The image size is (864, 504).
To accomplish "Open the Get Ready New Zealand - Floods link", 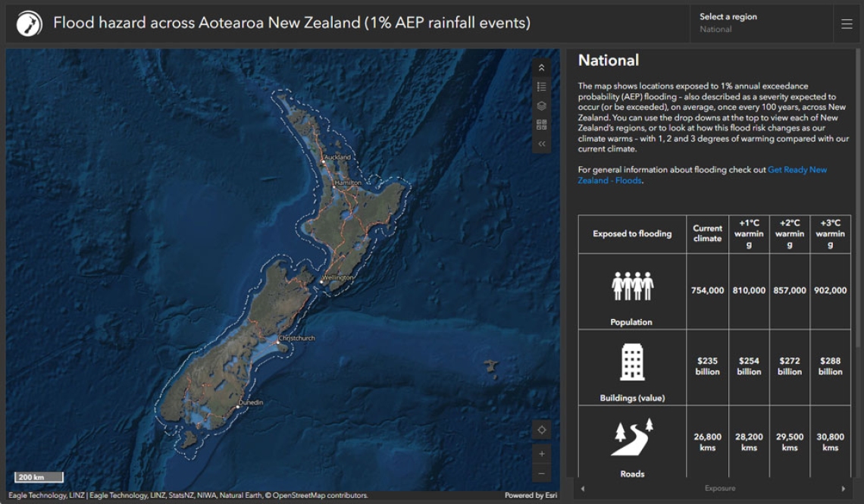I will pos(797,170).
